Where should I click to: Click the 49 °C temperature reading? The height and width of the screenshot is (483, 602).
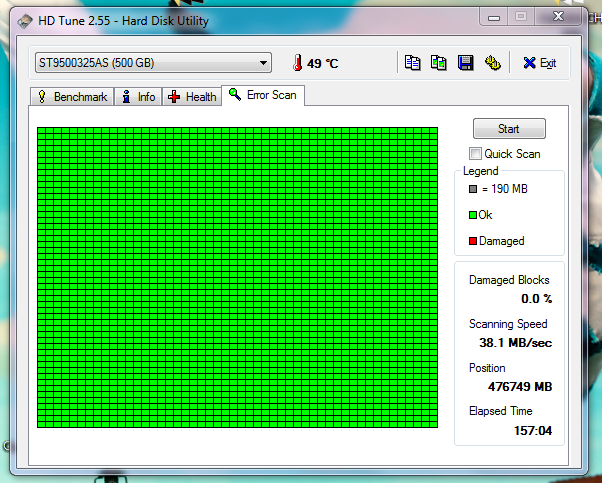[322, 63]
